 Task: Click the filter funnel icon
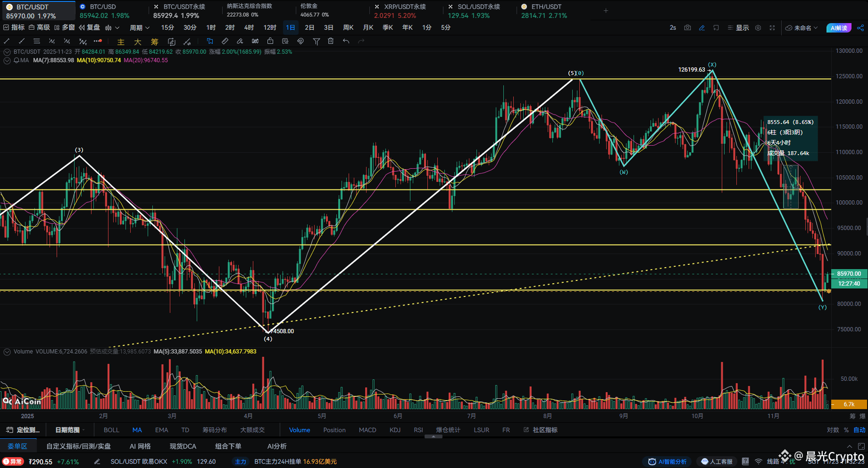point(316,41)
